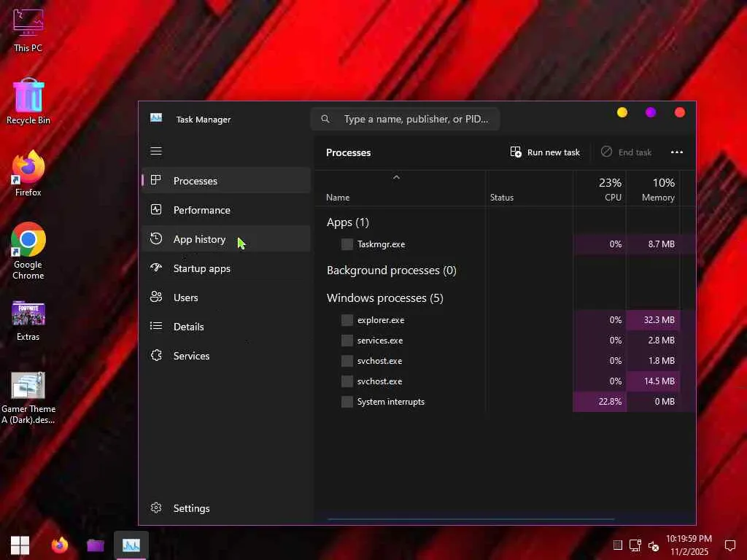Click the yellow minimize dot
This screenshot has width=747, height=560.
point(622,112)
